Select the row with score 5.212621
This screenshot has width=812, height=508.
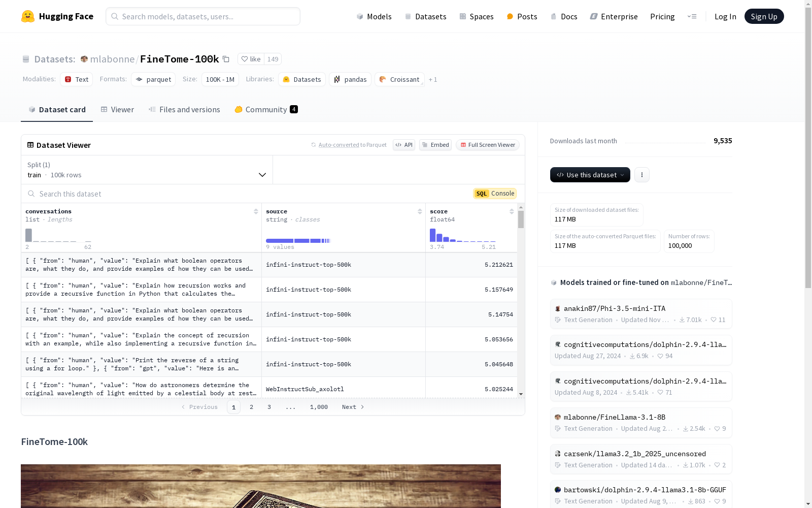tap(269, 265)
